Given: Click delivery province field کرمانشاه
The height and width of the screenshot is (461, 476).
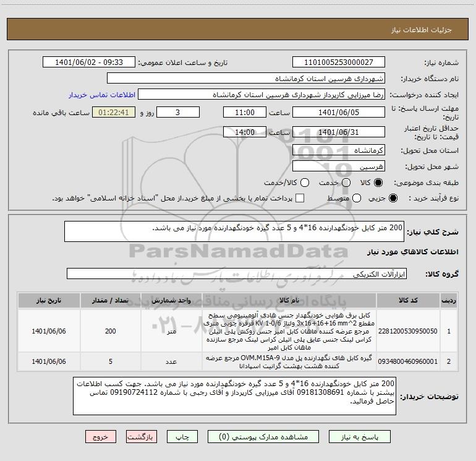Looking at the screenshot, I should (339, 150).
